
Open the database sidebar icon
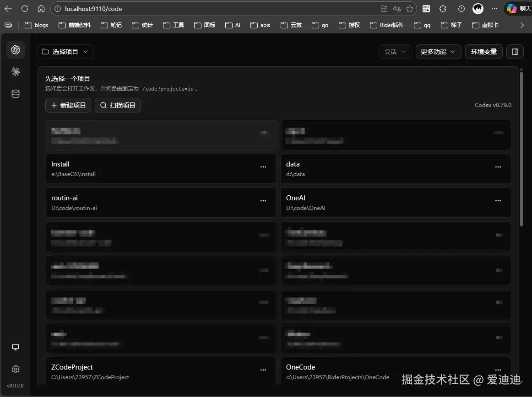[x=16, y=94]
